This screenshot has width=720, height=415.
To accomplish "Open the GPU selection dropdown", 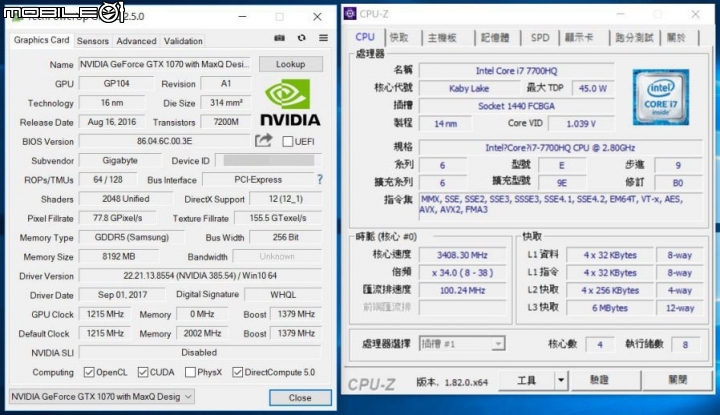I will pyautogui.click(x=101, y=397).
